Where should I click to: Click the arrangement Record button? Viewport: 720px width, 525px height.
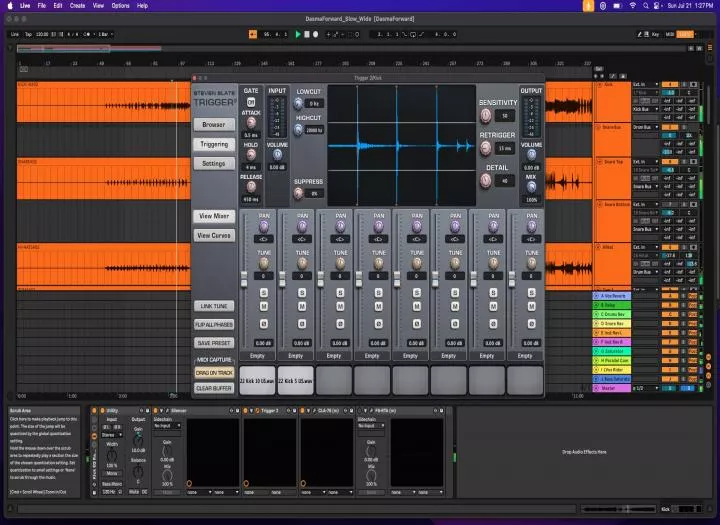315,34
